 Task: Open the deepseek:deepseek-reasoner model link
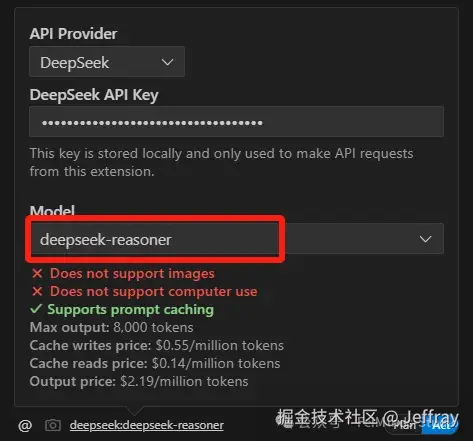tap(147, 425)
